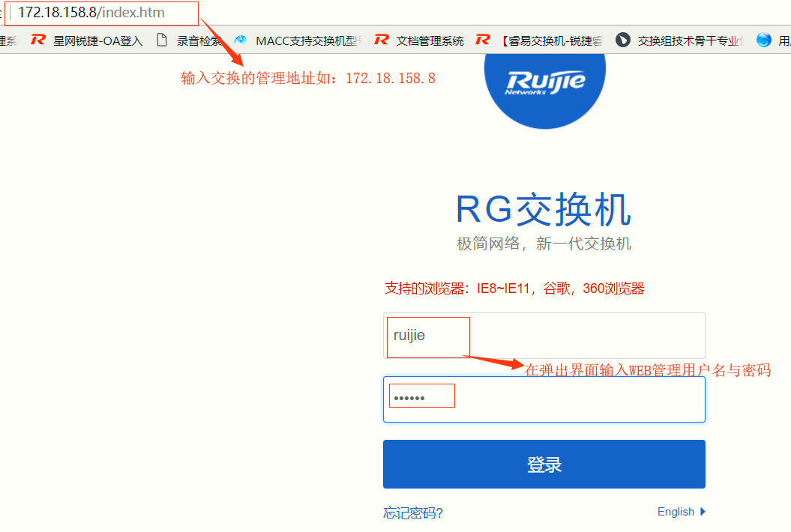Click the page icon of 录音检索 bookmark

point(161,40)
